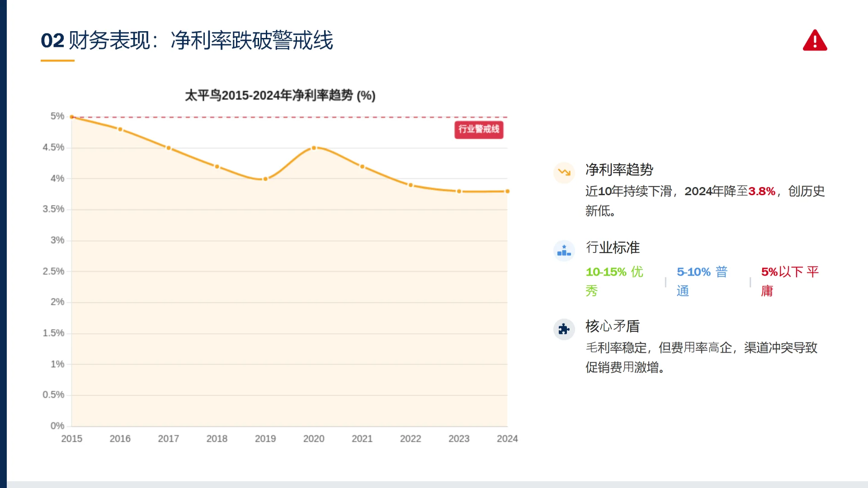Screen dimensions: 868x488
Task: Click the 2024 x-axis label
Action: [x=507, y=439]
